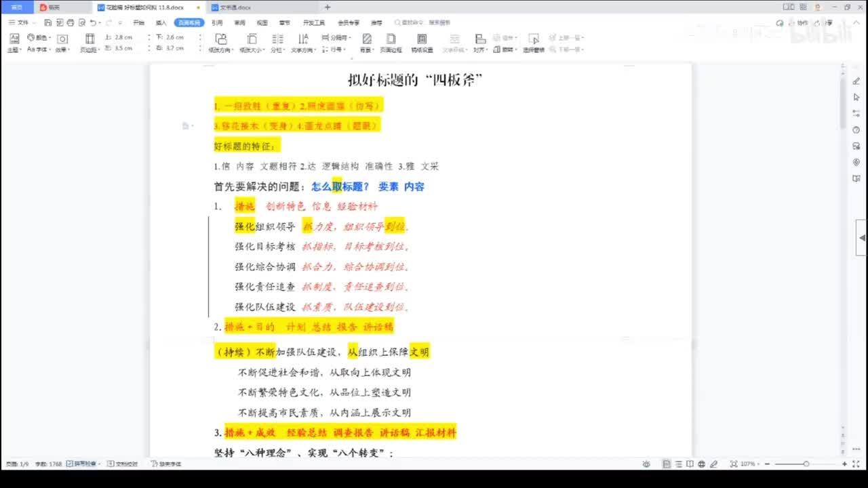Image resolution: width=868 pixels, height=488 pixels.
Task: Open the 开发工具 ribbon tab
Action: pyautogui.click(x=314, y=22)
